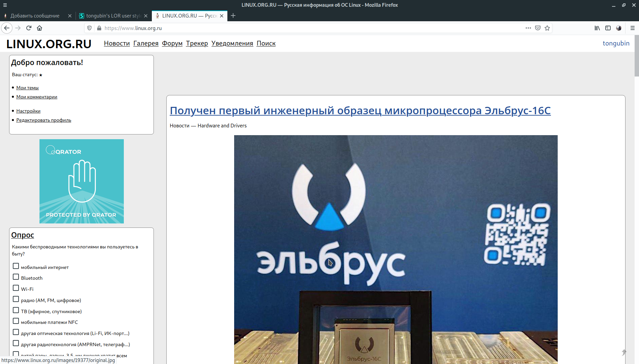Close the 'Добавить сообщение' tab
This screenshot has height=364, width=639.
pos(70,16)
